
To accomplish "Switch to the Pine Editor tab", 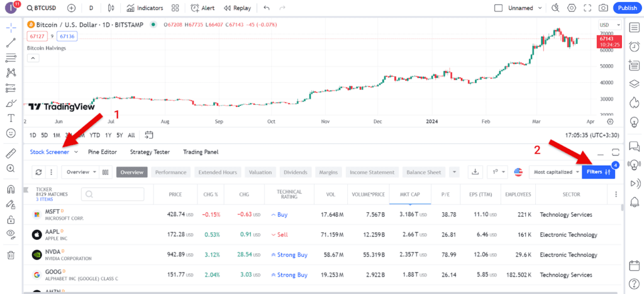I will (103, 152).
